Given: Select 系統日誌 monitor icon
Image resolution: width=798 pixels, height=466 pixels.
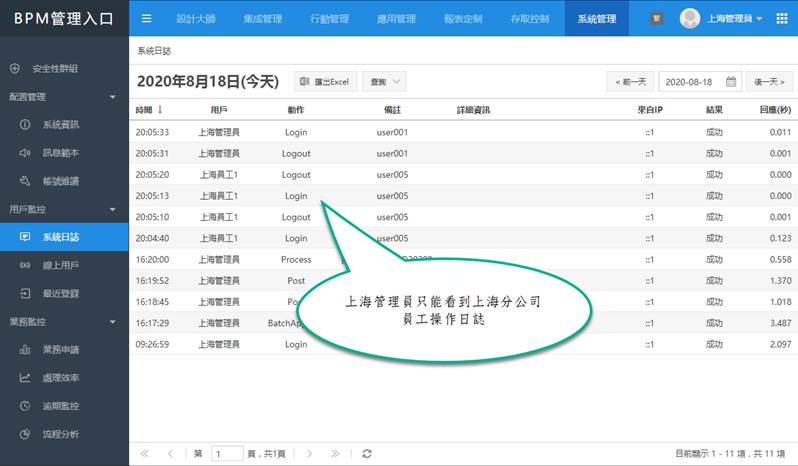Looking at the screenshot, I should (x=25, y=237).
